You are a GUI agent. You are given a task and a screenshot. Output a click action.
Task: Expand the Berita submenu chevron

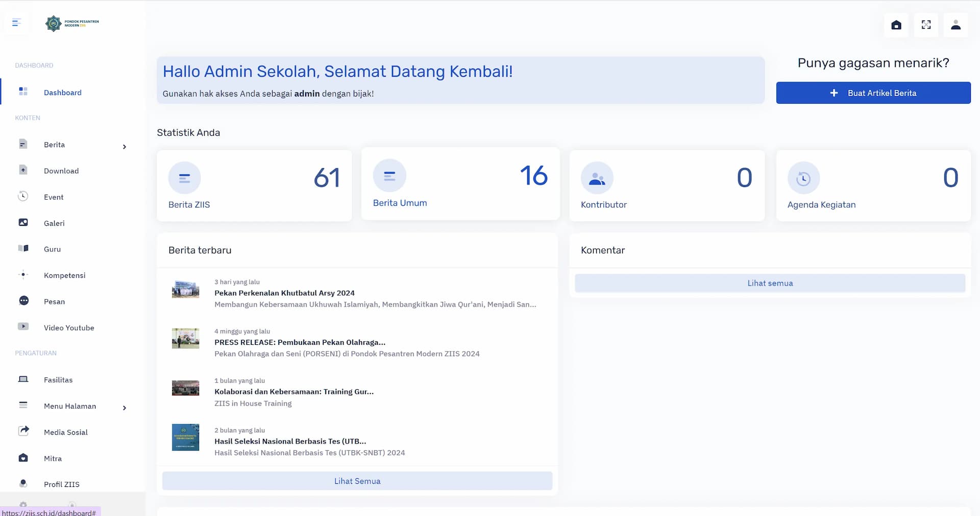(x=125, y=147)
